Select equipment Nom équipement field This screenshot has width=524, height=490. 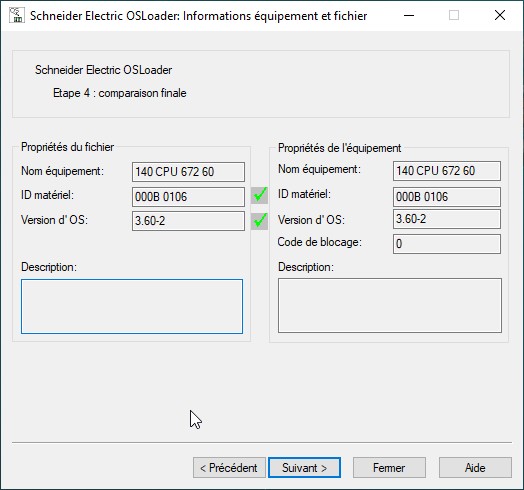(447, 171)
